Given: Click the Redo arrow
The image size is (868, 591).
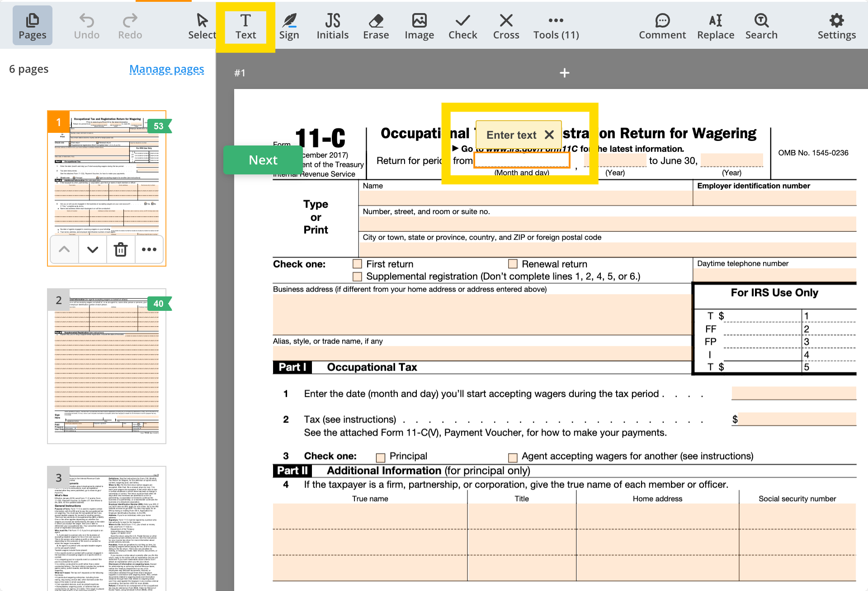Looking at the screenshot, I should click(130, 25).
